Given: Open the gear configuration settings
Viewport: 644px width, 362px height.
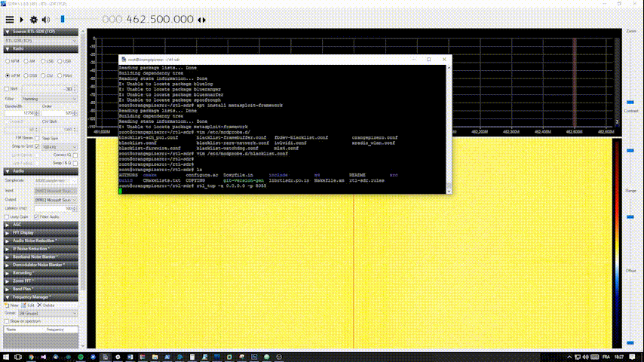Looking at the screenshot, I should pyautogui.click(x=33, y=18).
